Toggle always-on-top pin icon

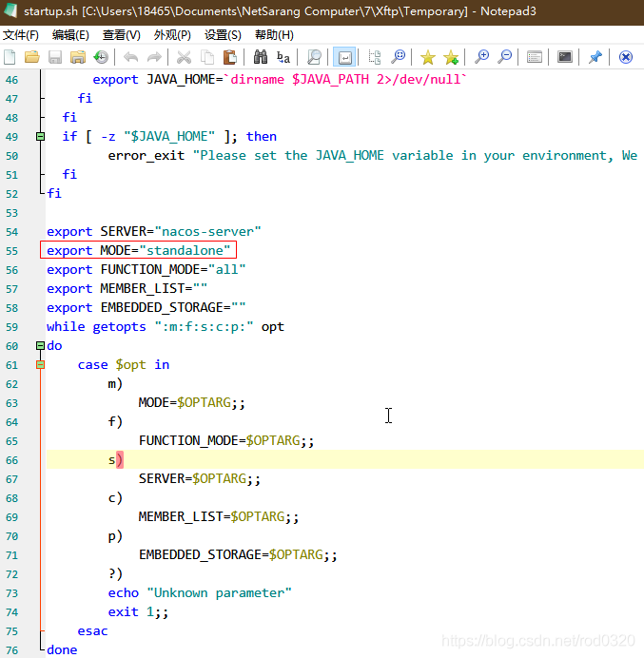tap(595, 57)
